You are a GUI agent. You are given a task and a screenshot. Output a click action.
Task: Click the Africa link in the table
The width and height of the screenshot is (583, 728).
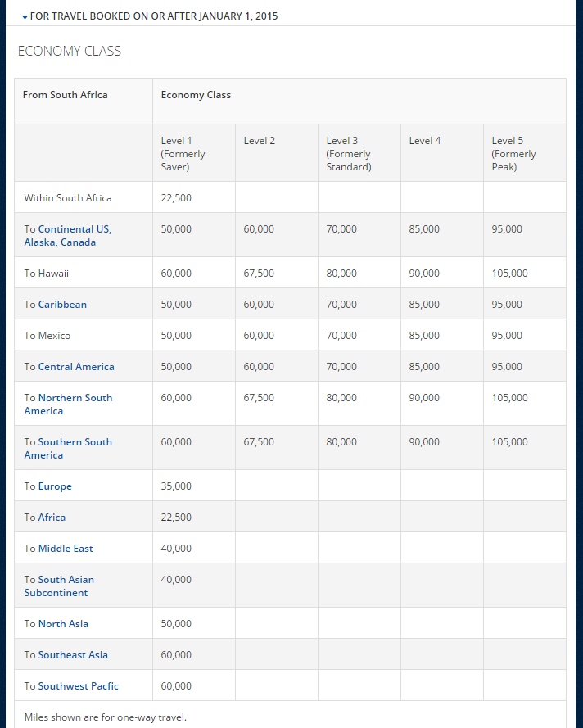pyautogui.click(x=52, y=518)
